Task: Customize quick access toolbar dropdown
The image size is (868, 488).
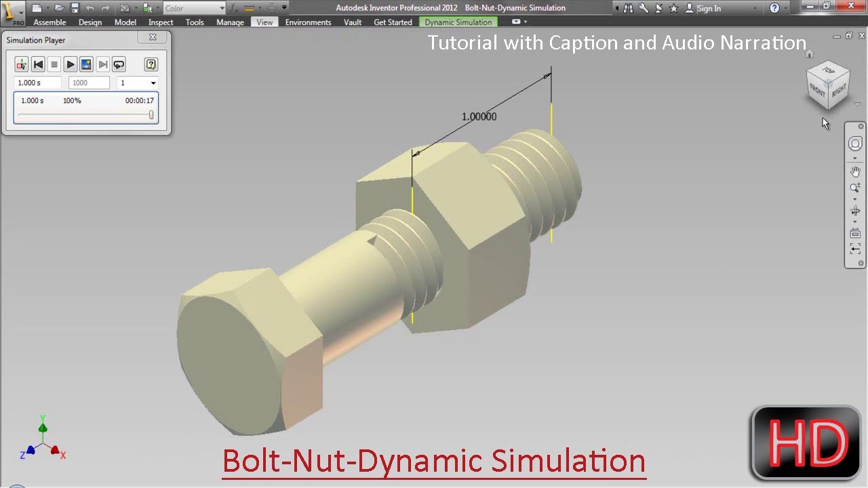Action: [284, 7]
